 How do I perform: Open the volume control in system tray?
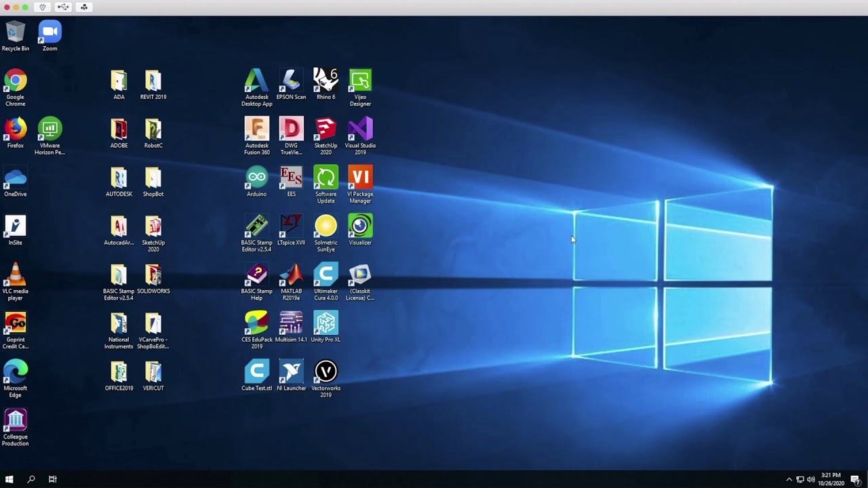pos(811,479)
